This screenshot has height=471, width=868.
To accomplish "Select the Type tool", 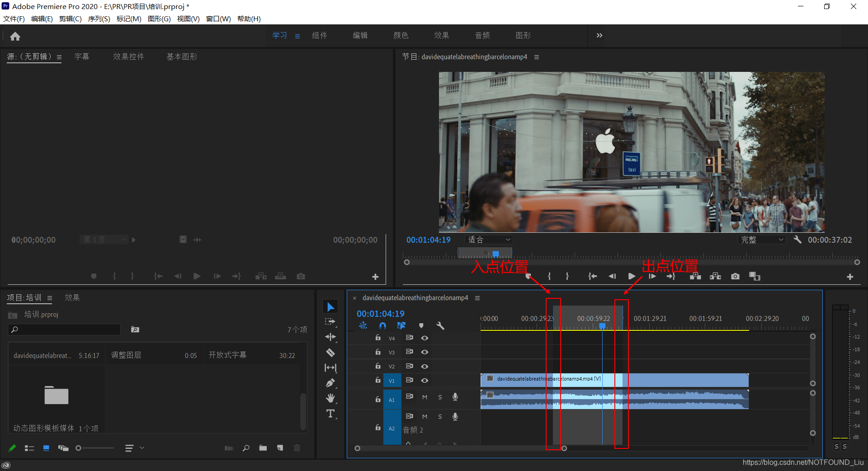I will pyautogui.click(x=330, y=414).
